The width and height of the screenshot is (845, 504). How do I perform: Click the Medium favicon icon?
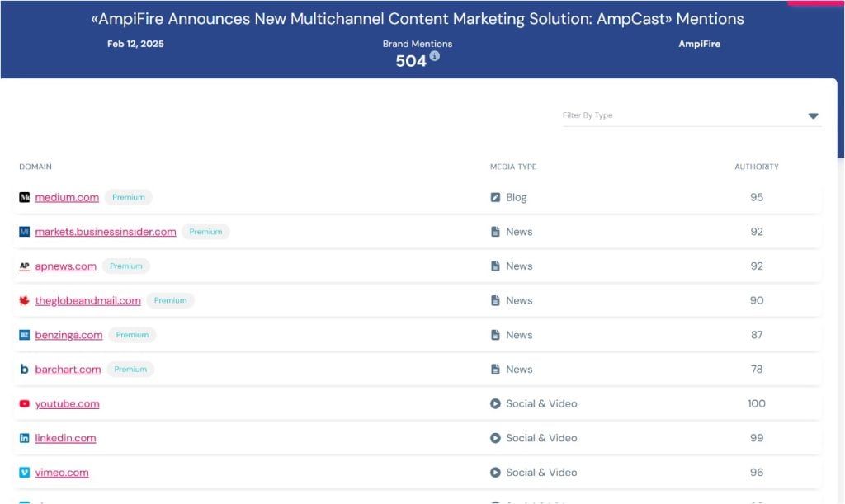(24, 197)
